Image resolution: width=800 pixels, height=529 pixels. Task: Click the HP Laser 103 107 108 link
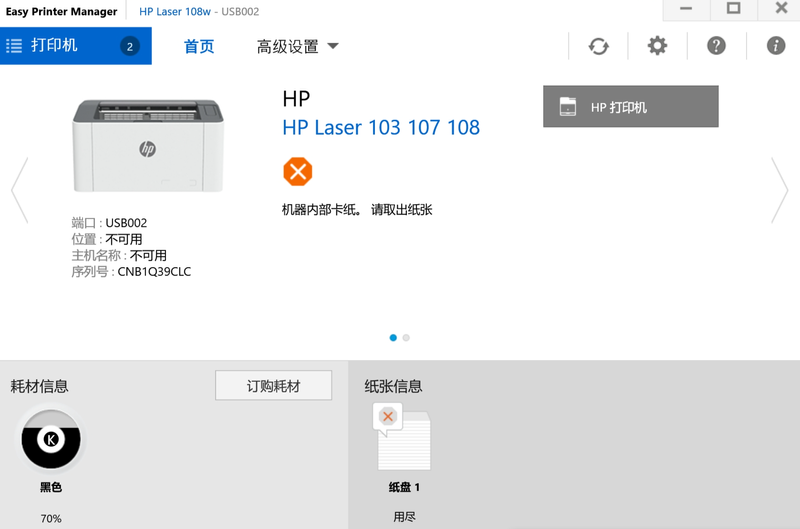coord(381,127)
